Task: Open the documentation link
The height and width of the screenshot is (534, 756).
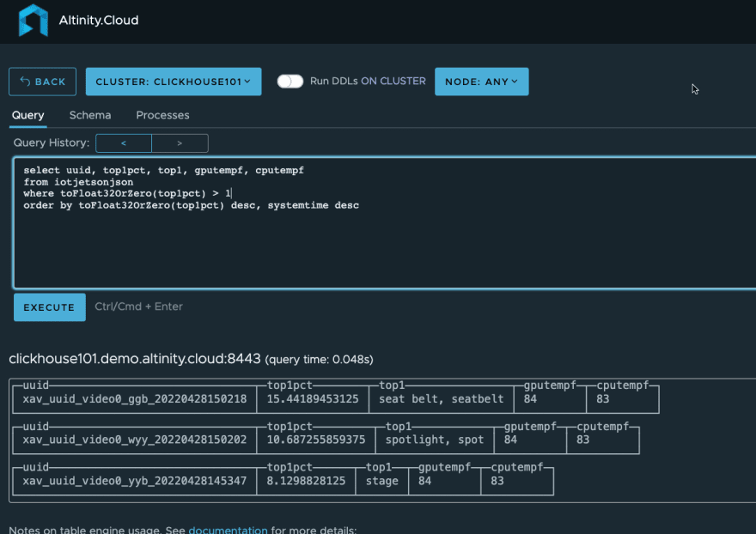Action: click(228, 530)
